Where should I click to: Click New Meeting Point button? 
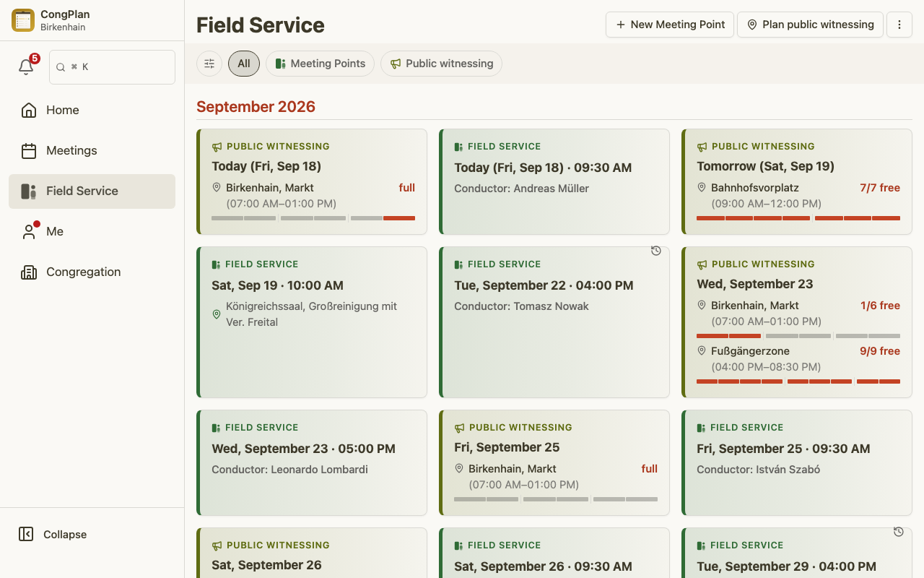670,25
